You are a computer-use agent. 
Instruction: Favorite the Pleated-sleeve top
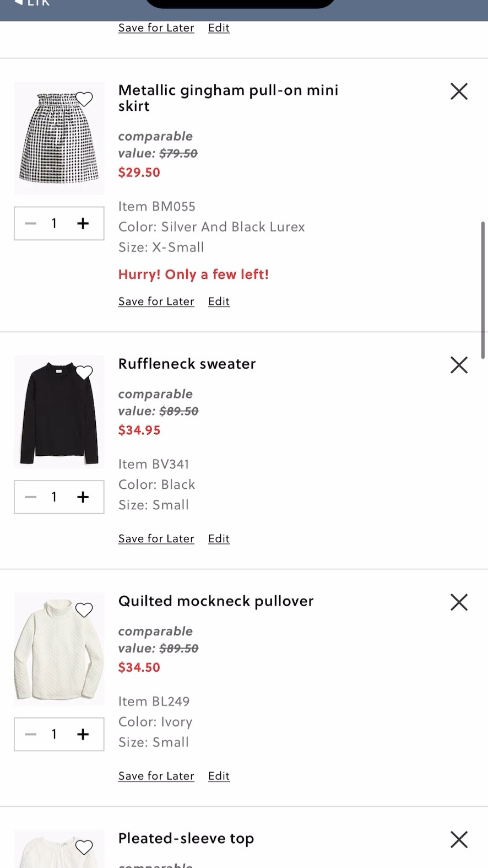[84, 847]
